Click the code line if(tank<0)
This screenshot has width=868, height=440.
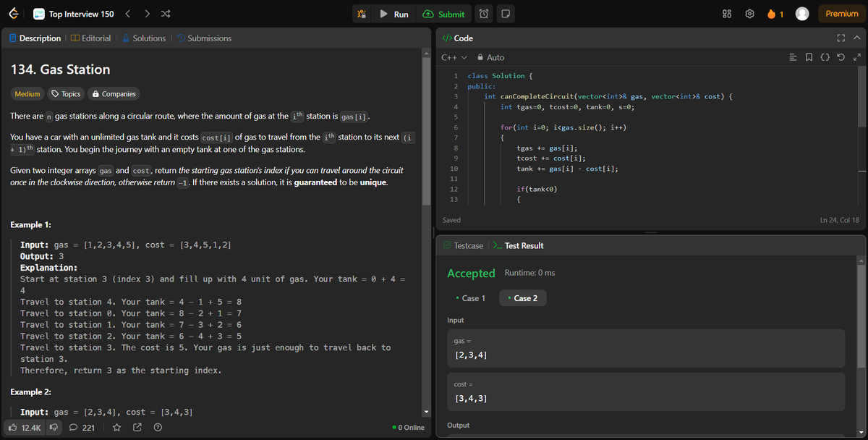pyautogui.click(x=537, y=189)
